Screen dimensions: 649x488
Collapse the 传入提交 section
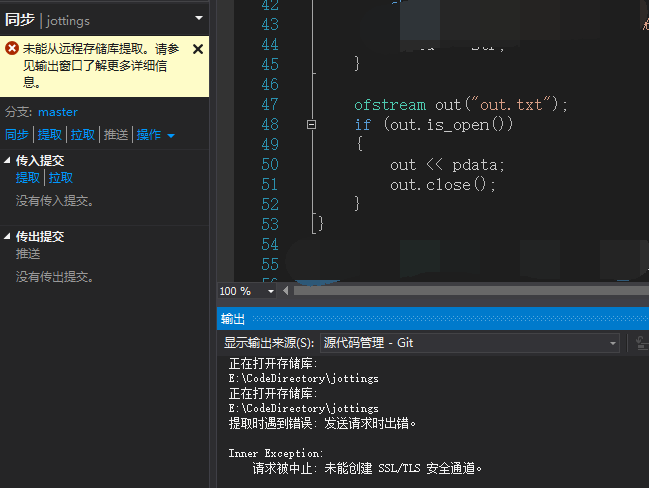point(7,160)
